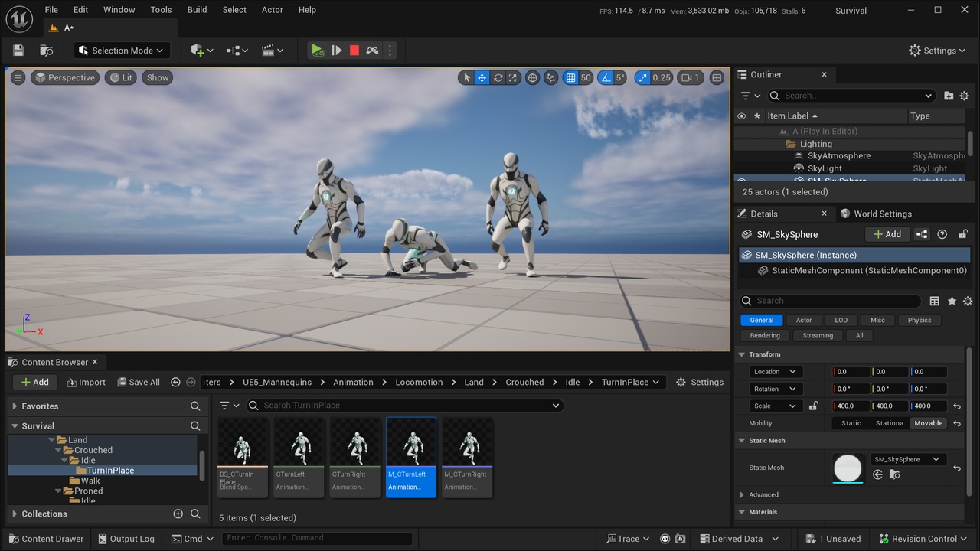Open Outliner settings gear

965,96
